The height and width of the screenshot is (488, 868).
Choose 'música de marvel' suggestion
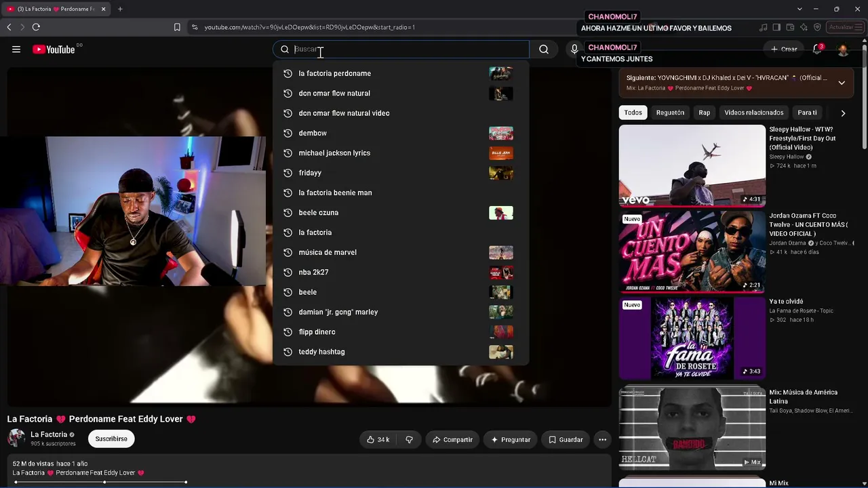tap(400, 252)
